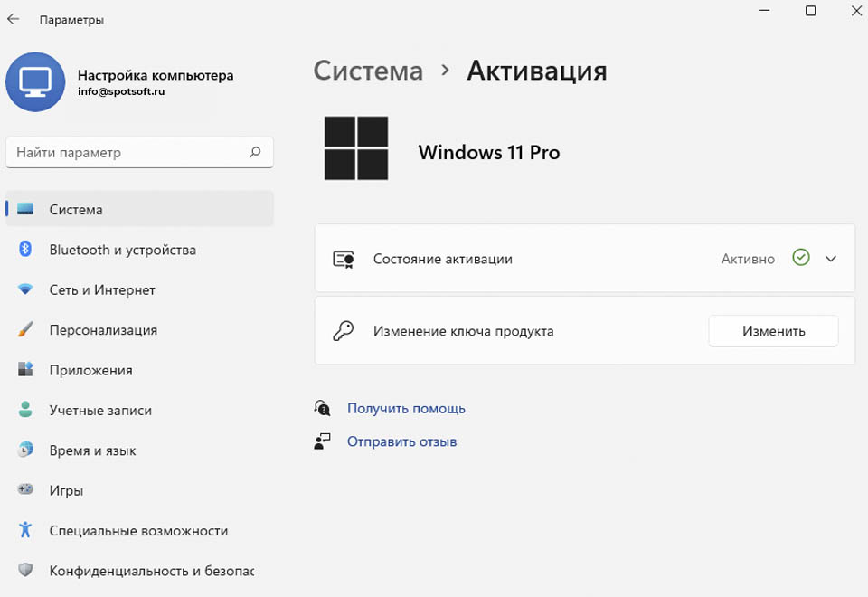Viewport: 868px width, 597px height.
Task: Expand the Состояние активации details chevron
Action: point(830,258)
